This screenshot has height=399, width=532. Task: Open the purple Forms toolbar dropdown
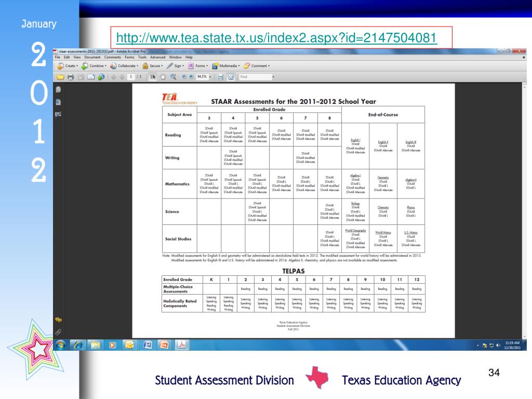(198, 66)
